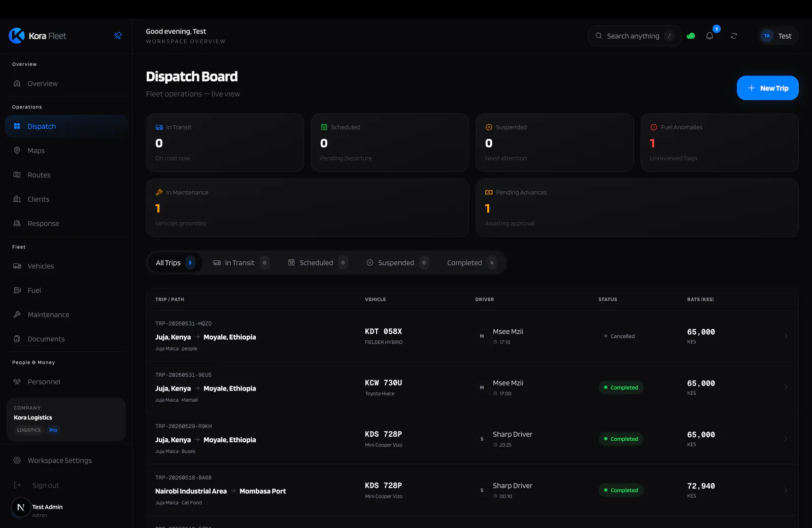Open the Test user profile menu
The image size is (812, 528).
click(778, 36)
